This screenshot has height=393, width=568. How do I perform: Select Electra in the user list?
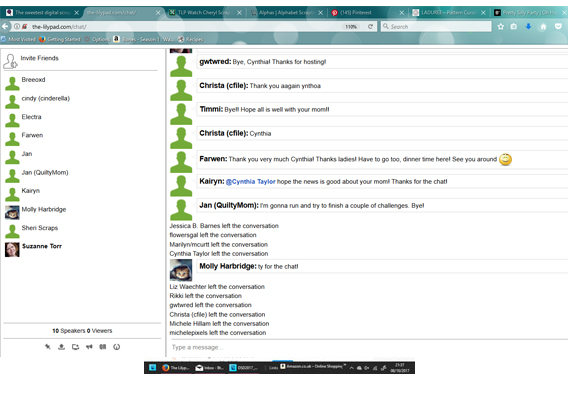pyautogui.click(x=32, y=117)
